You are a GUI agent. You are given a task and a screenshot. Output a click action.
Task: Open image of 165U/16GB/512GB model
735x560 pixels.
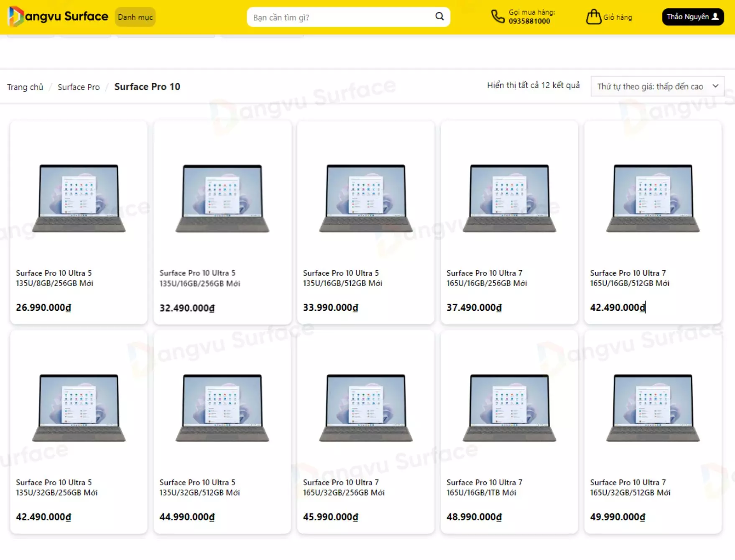coord(653,198)
